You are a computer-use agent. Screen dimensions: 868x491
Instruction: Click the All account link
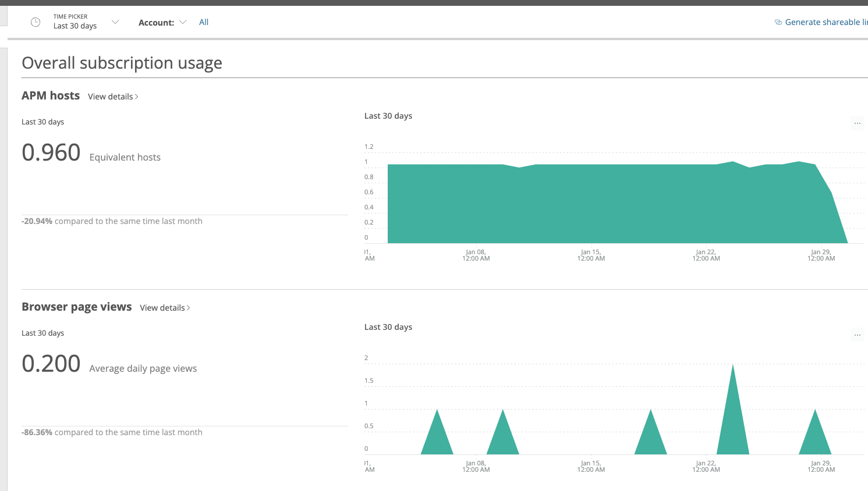(x=203, y=22)
